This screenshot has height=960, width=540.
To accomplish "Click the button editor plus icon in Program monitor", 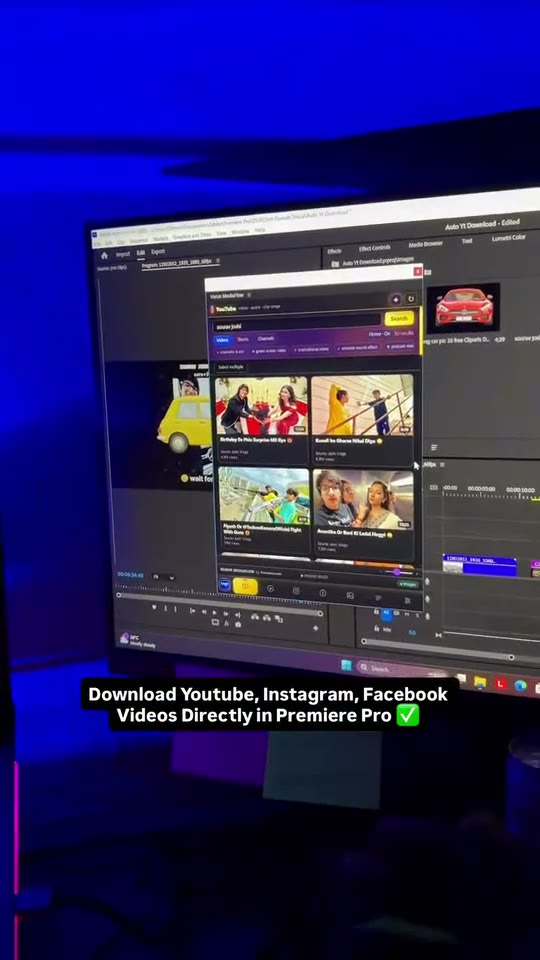I will tap(316, 628).
